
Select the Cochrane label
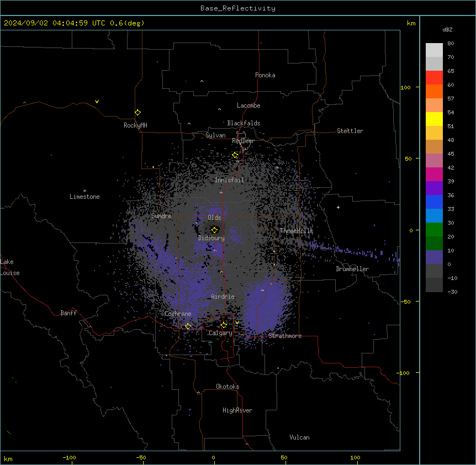[x=178, y=314]
